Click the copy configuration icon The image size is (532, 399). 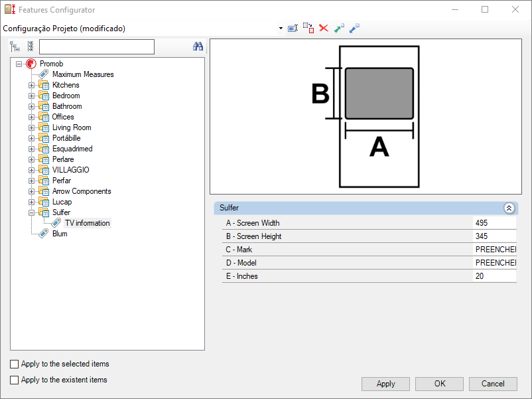[308, 28]
